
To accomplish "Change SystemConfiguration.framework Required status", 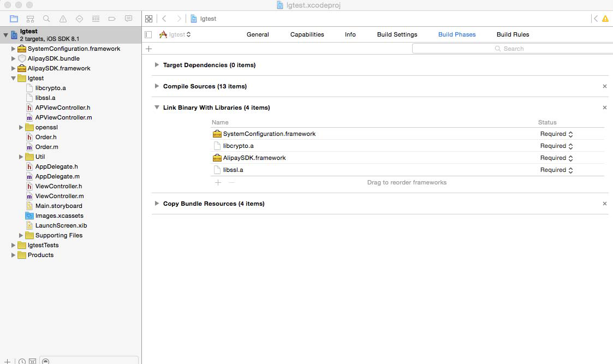I will point(556,134).
